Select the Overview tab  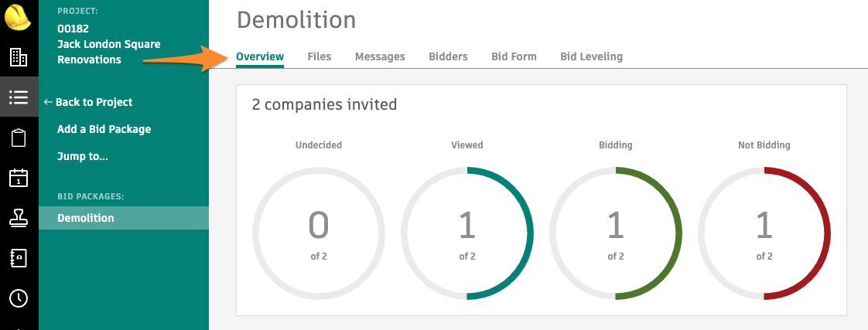coord(260,56)
